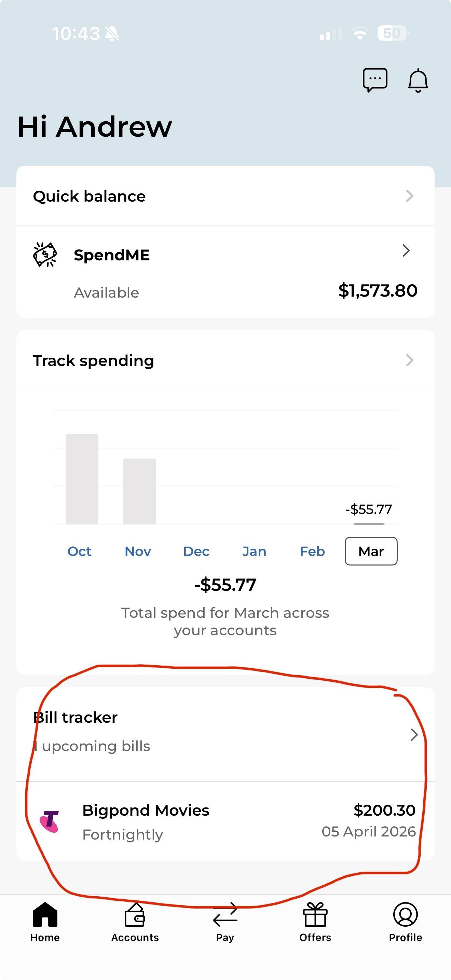
Task: Select the Feb spending month
Action: click(x=312, y=551)
